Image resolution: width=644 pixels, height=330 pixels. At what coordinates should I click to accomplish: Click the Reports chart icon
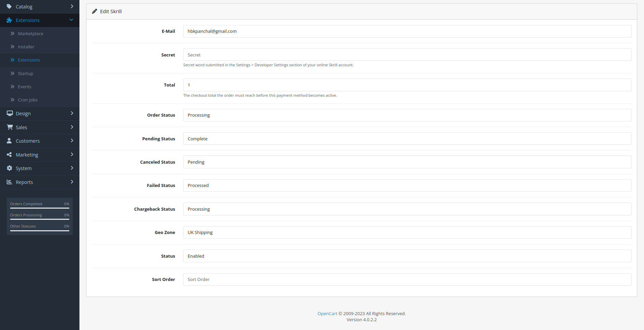point(9,182)
